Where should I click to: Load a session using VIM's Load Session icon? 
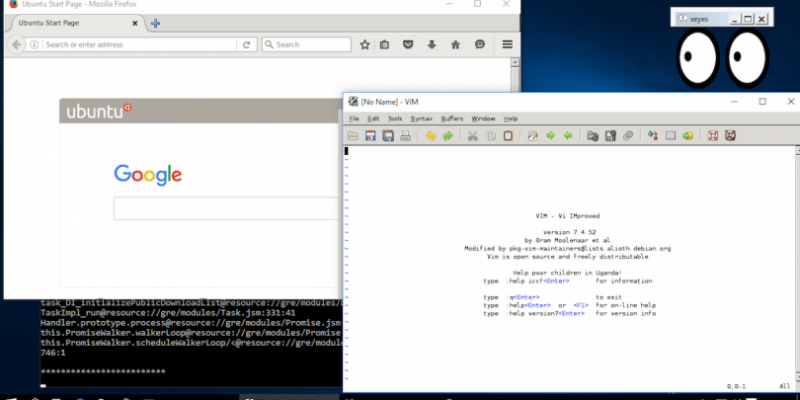[x=593, y=136]
